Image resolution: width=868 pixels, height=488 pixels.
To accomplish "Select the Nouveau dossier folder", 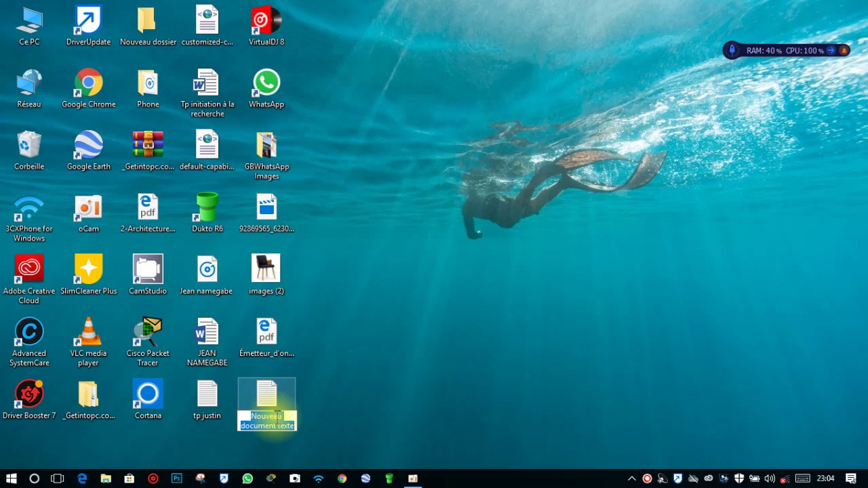I will click(x=148, y=26).
